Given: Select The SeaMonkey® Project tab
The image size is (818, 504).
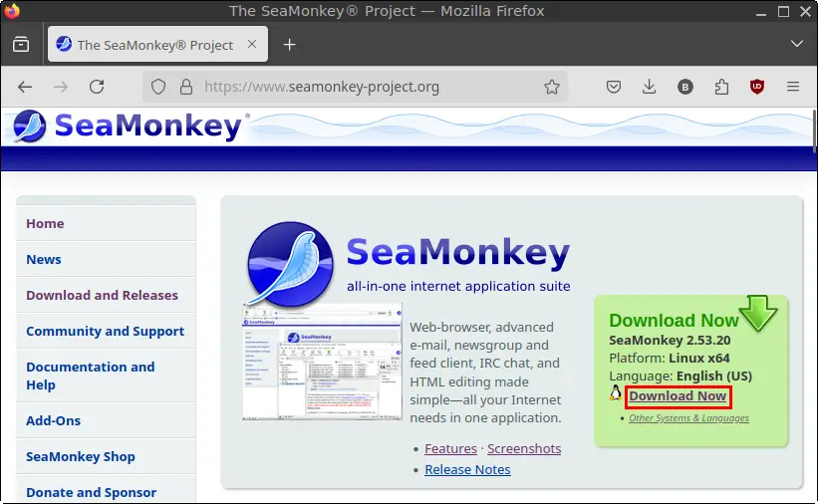Looking at the screenshot, I should (x=158, y=45).
